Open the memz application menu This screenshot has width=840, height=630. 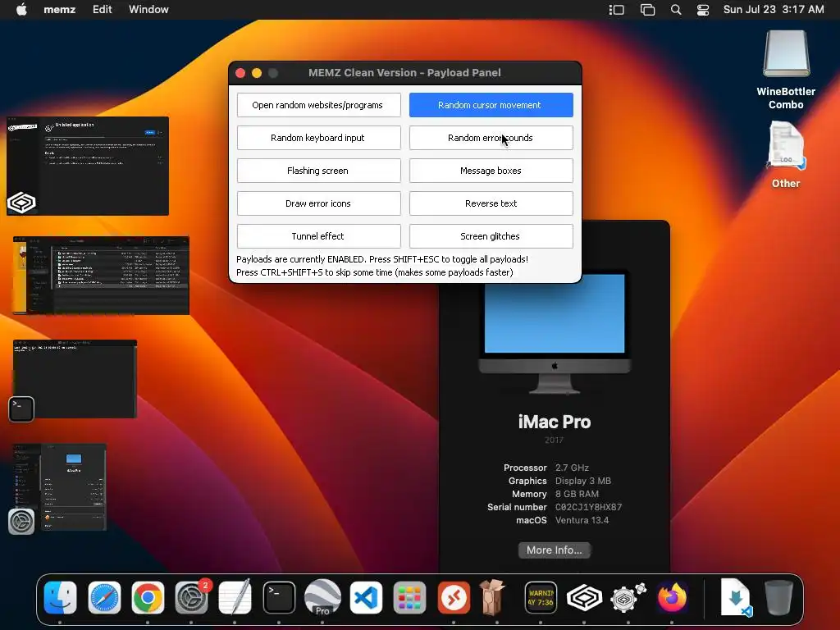point(59,10)
